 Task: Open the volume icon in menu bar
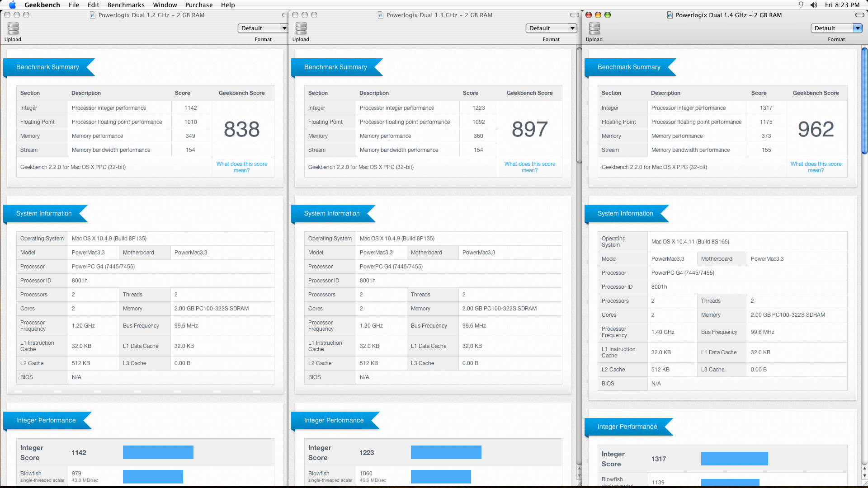pyautogui.click(x=814, y=5)
